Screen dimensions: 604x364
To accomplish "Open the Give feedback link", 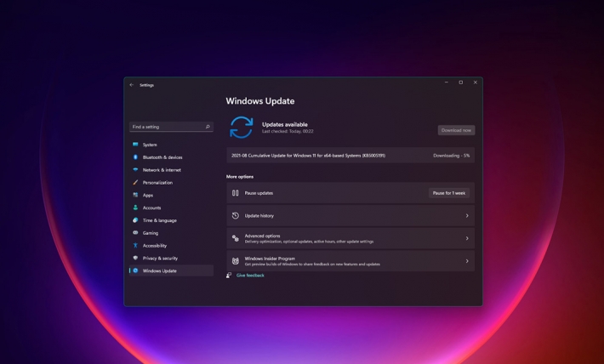I will 250,275.
